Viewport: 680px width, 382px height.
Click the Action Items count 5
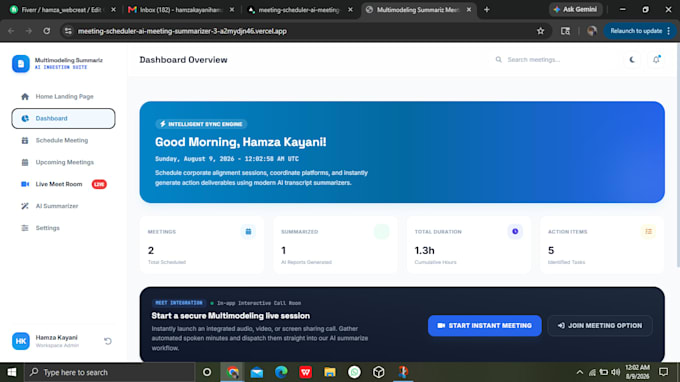(x=551, y=251)
